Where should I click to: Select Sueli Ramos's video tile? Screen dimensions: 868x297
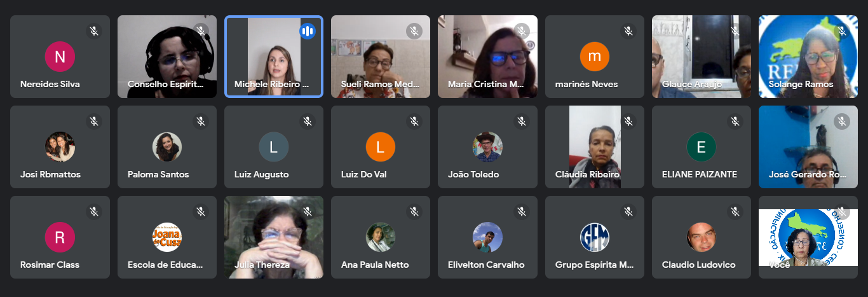point(381,57)
